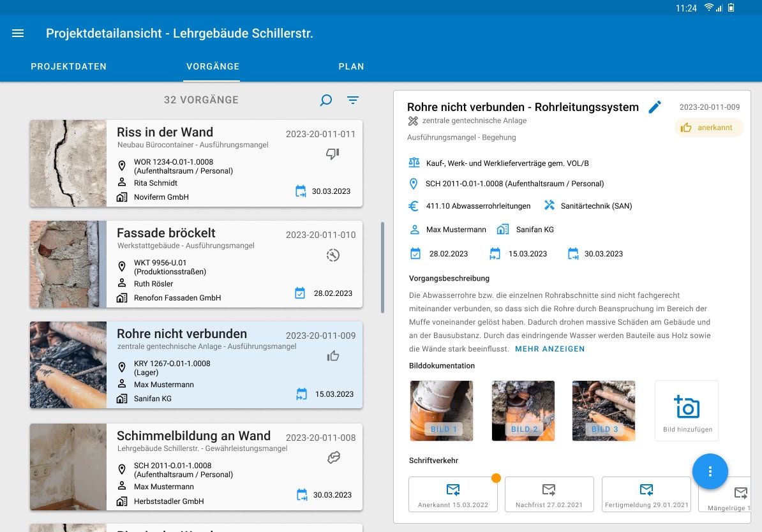Click the battery status icon
The height and width of the screenshot is (532, 762).
tap(731, 8)
